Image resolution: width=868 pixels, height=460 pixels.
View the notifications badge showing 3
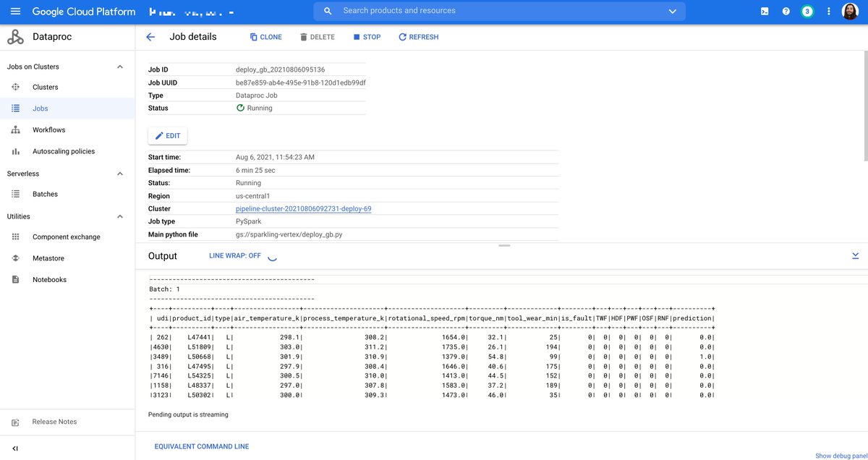807,12
